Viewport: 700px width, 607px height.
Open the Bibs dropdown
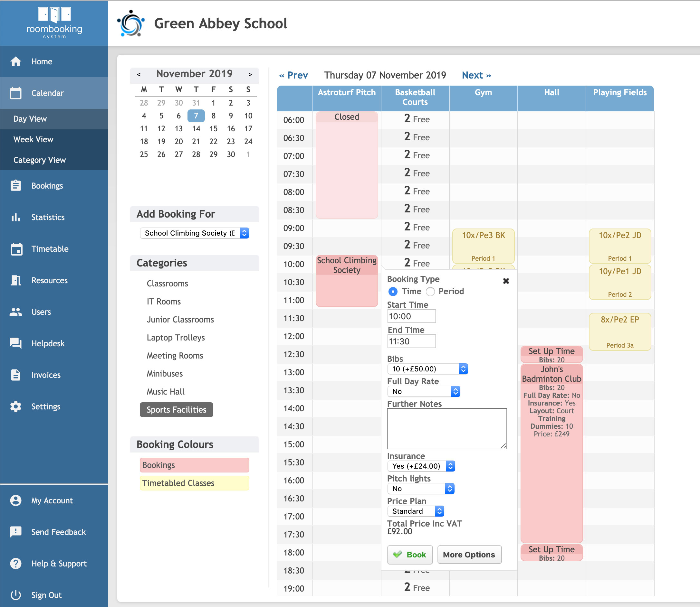click(427, 369)
